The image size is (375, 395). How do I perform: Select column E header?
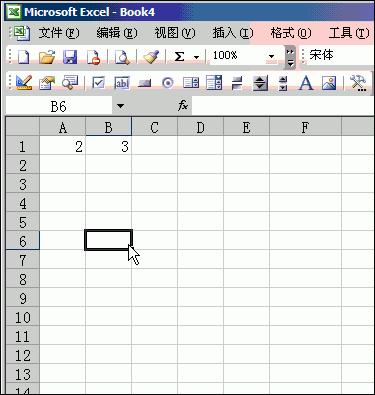pos(246,127)
